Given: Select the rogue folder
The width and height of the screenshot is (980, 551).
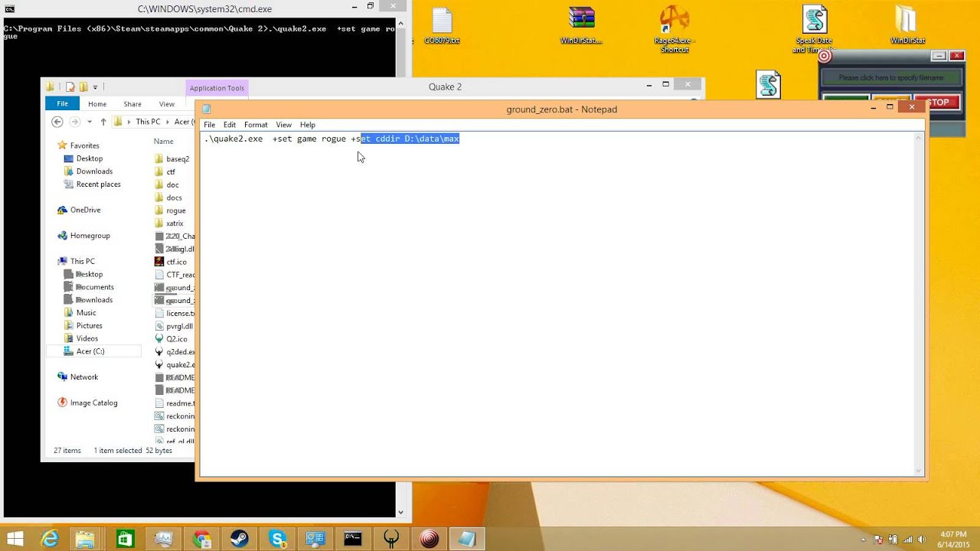Looking at the screenshot, I should pyautogui.click(x=175, y=210).
